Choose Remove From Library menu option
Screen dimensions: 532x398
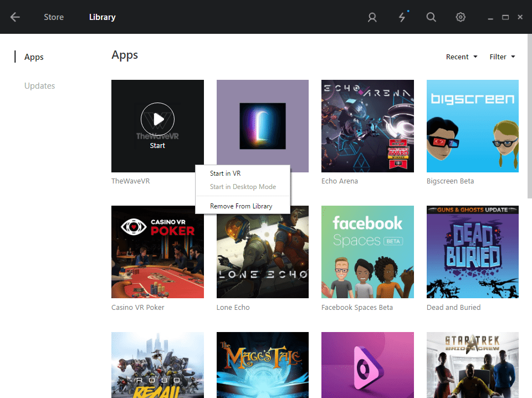tap(241, 206)
